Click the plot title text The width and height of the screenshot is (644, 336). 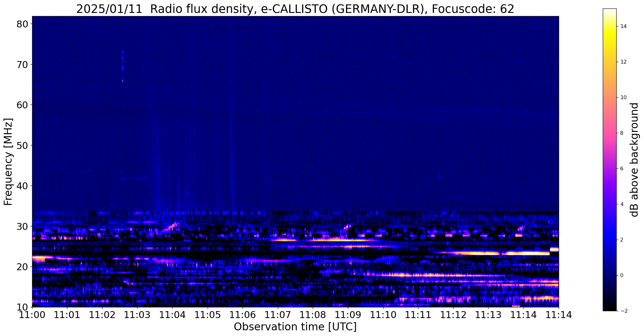[x=295, y=9]
